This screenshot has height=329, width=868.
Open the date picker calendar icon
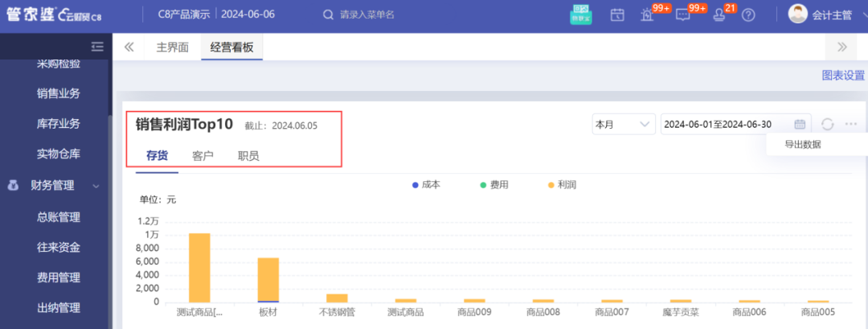pos(800,124)
